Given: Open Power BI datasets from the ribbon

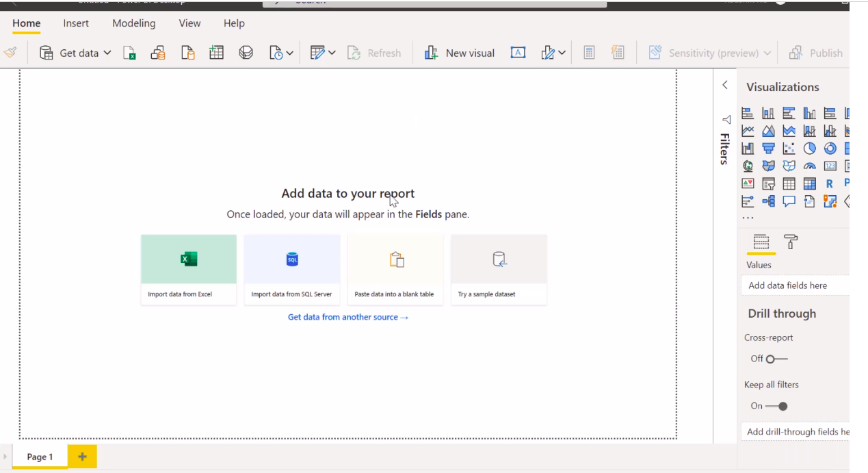Looking at the screenshot, I should click(158, 53).
